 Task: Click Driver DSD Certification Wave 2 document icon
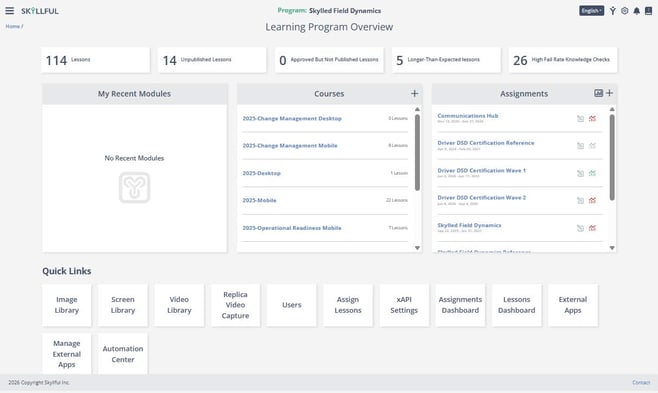click(x=580, y=200)
